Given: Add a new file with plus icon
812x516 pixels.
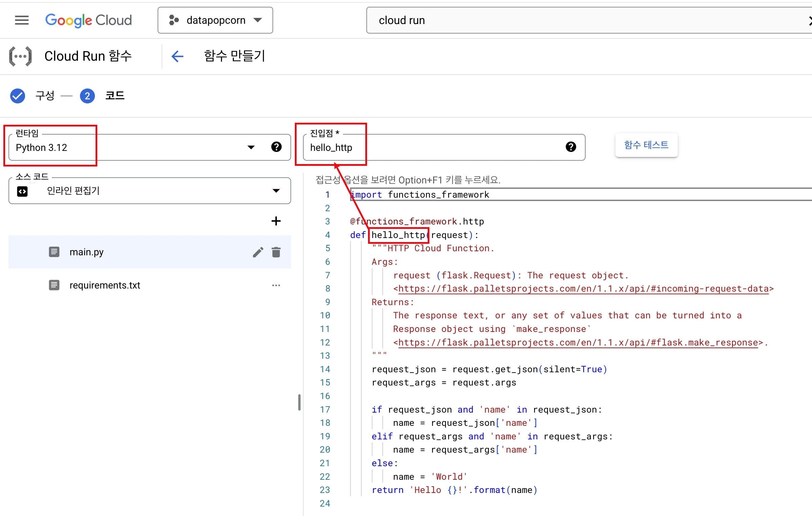Looking at the screenshot, I should [276, 221].
